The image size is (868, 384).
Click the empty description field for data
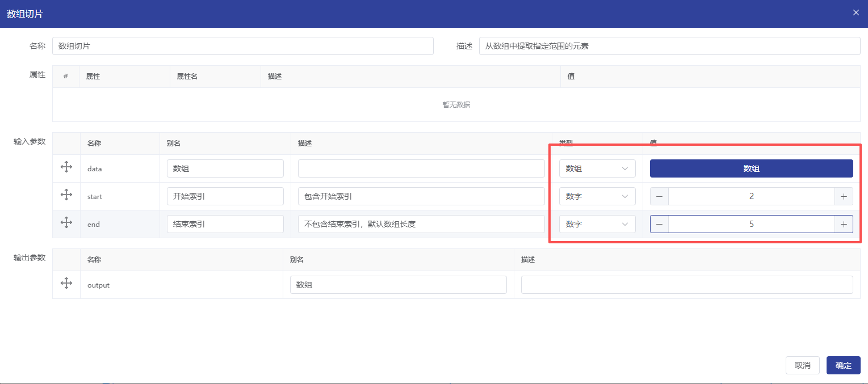pos(421,168)
